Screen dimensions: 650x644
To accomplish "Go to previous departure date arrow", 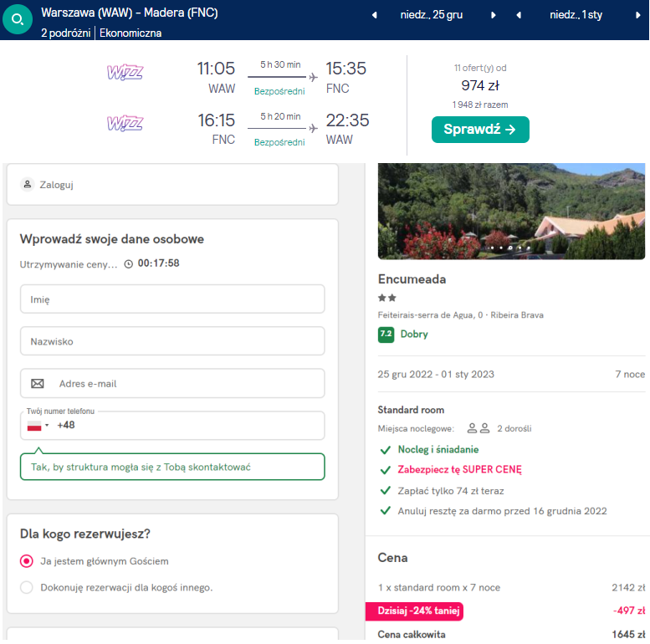I will pos(374,15).
